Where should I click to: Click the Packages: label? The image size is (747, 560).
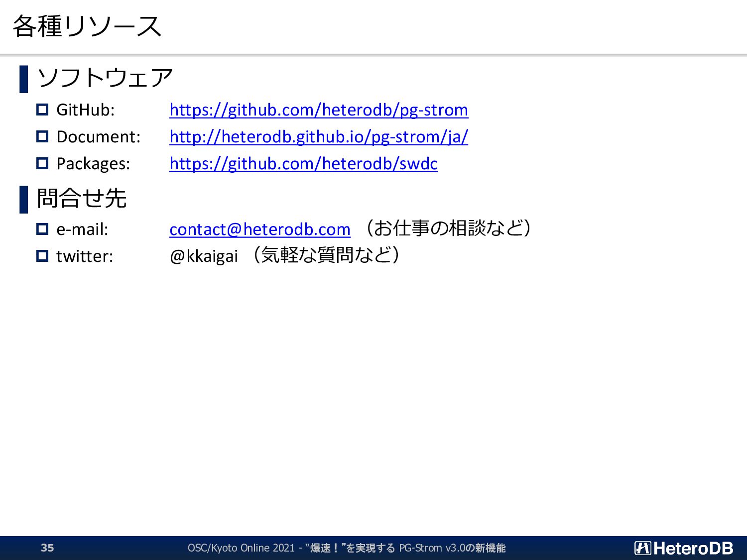coord(93,164)
